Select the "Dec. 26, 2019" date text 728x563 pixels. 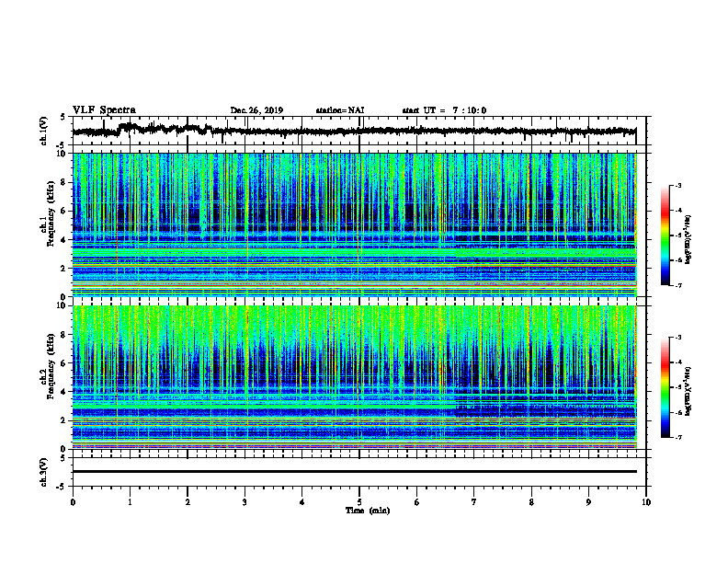pos(256,110)
